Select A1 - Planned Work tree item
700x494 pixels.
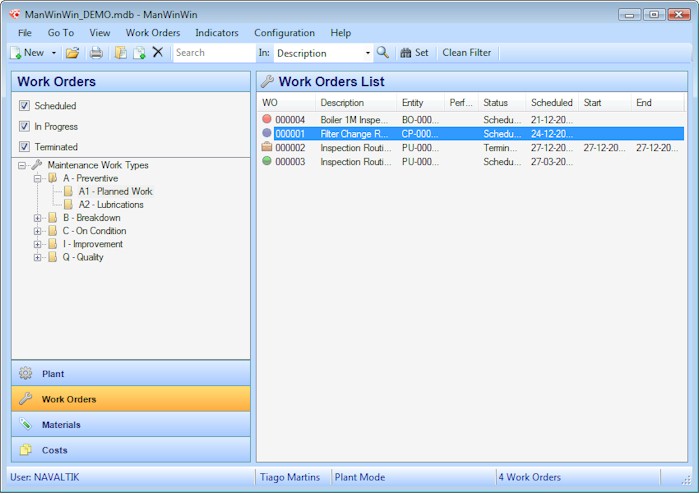[115, 191]
